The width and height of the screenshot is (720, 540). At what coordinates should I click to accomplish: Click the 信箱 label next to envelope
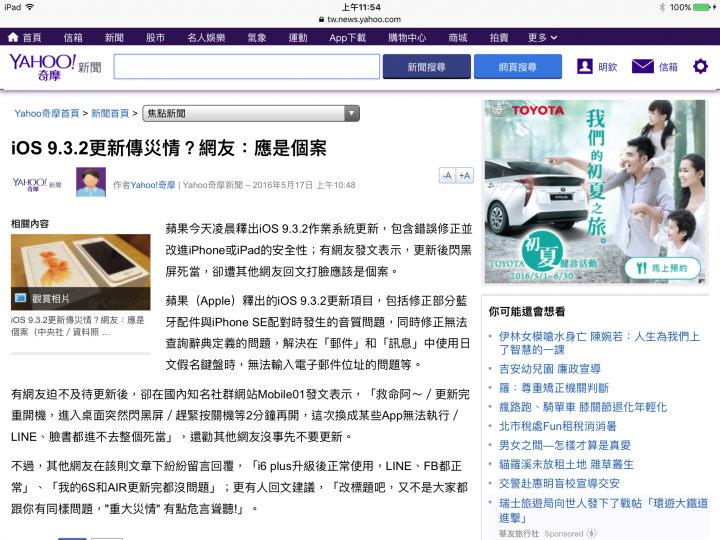(668, 67)
